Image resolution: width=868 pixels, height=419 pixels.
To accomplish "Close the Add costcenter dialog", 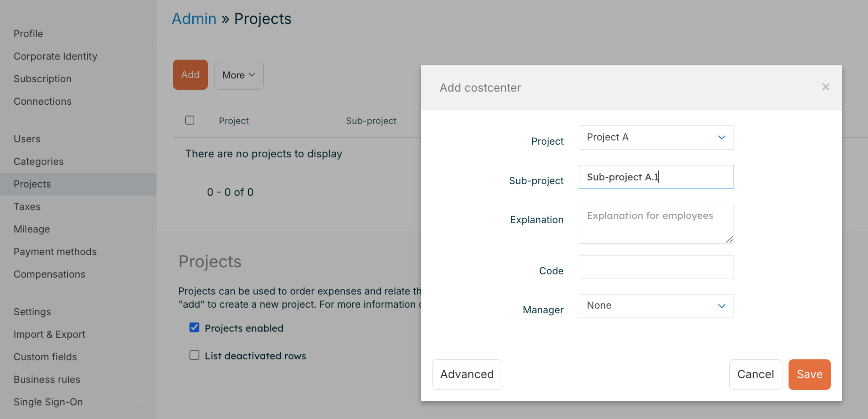I will click(825, 87).
